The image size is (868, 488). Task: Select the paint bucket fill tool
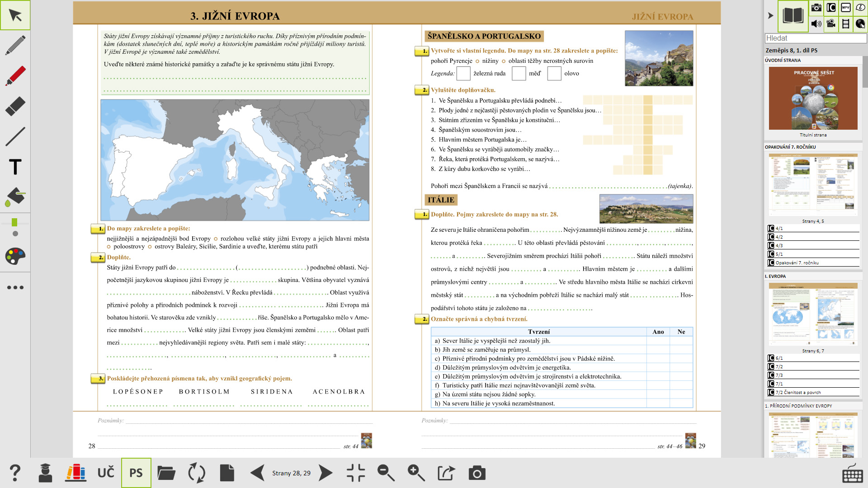(x=15, y=197)
